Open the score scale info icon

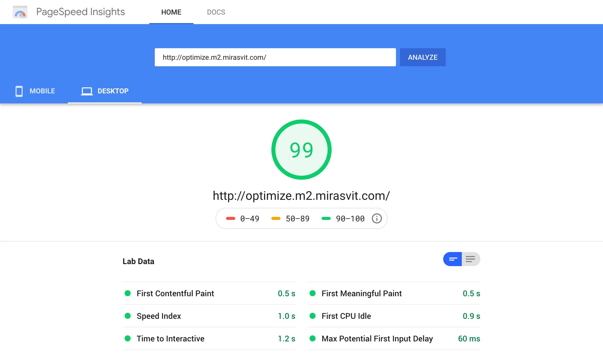click(x=377, y=218)
